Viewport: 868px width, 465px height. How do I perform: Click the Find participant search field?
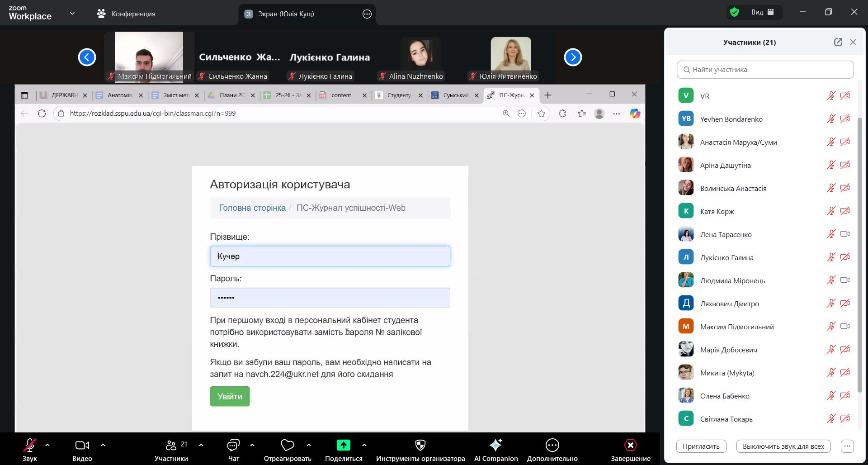click(765, 70)
